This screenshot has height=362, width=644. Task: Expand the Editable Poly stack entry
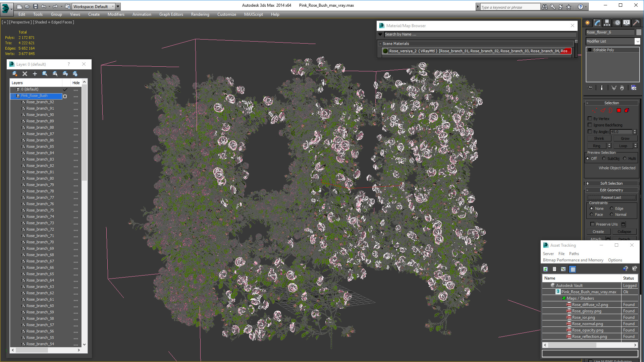[590, 50]
